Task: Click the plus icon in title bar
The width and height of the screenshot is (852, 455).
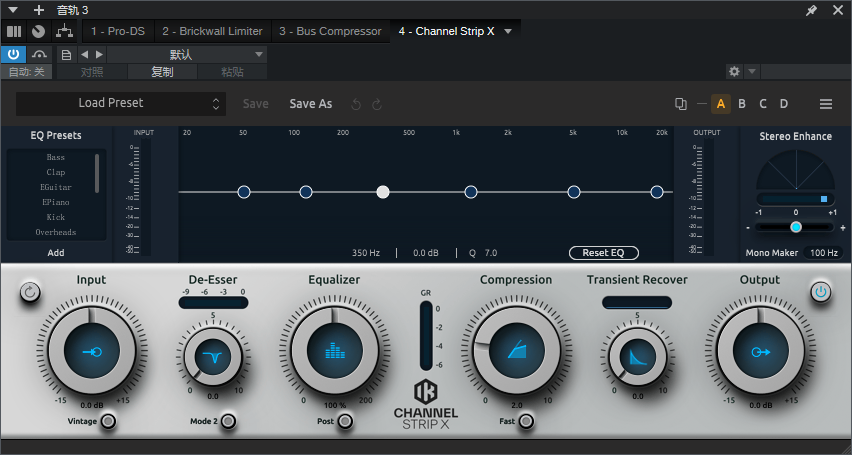Action: pyautogui.click(x=39, y=10)
